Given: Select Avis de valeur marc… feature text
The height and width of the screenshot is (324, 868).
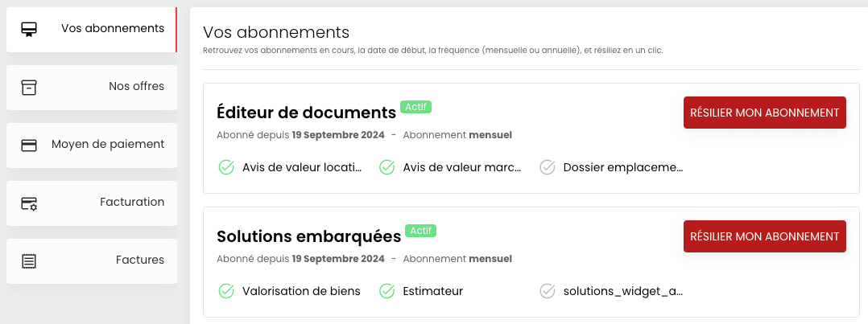Looking at the screenshot, I should tap(462, 167).
